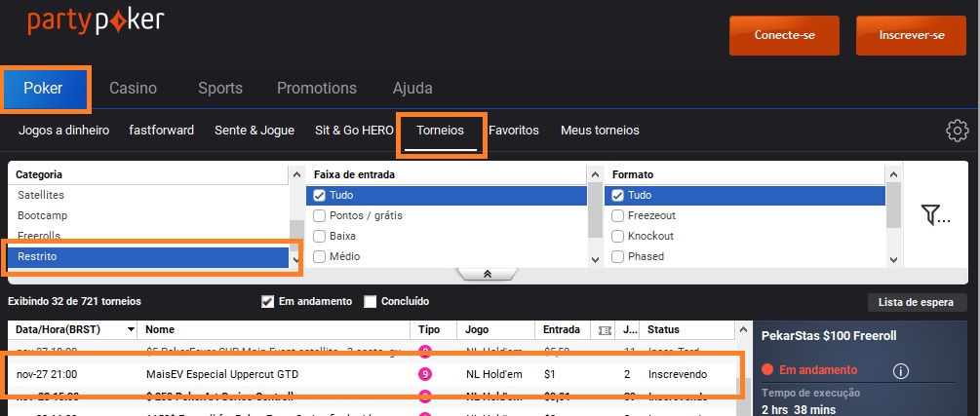Click tournament list scroll-up arrow
This screenshot has height=416, width=980.
(x=742, y=330)
